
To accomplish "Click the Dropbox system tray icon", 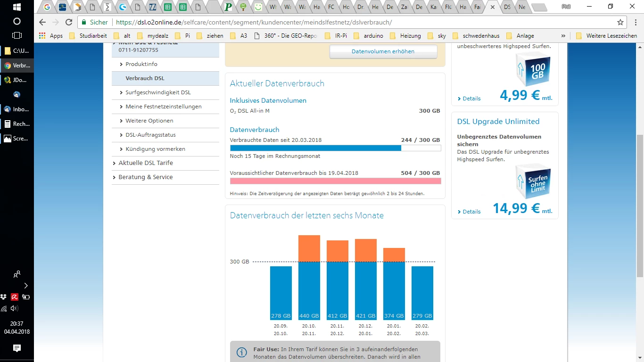I will pos(4,297).
